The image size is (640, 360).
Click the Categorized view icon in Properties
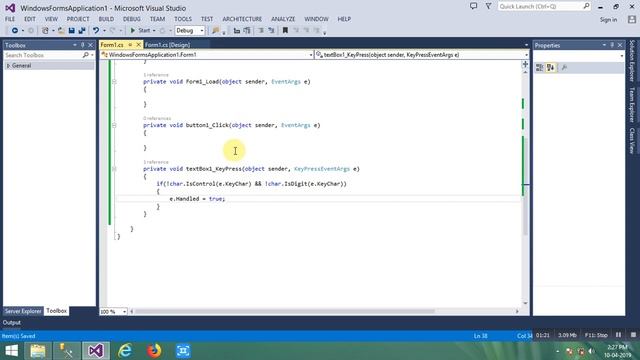(x=540, y=68)
